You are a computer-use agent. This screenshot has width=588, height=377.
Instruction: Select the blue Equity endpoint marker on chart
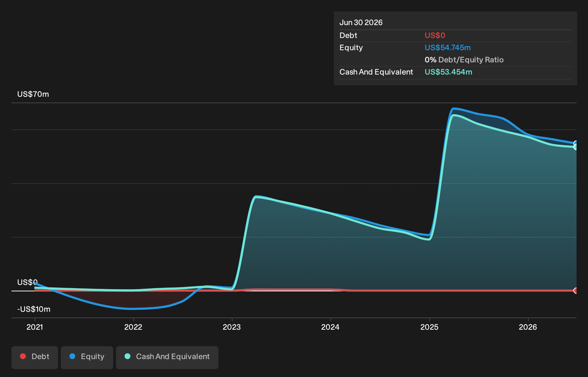click(x=576, y=143)
